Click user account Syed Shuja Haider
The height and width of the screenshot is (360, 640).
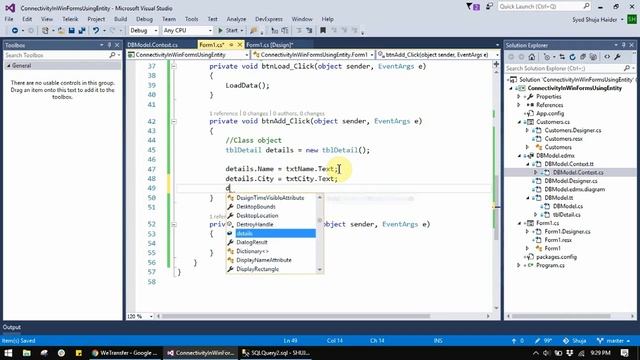click(595, 20)
